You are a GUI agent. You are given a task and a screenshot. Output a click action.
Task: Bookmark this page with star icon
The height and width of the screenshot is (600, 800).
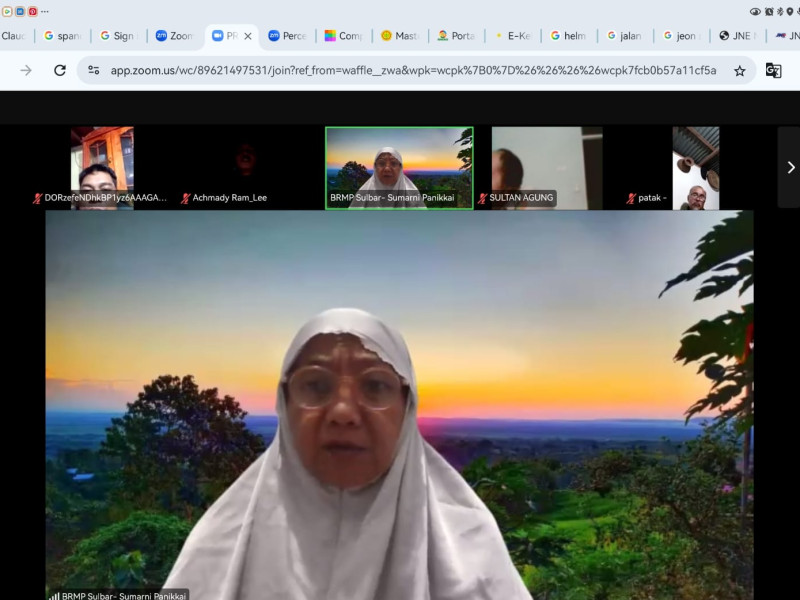click(740, 70)
